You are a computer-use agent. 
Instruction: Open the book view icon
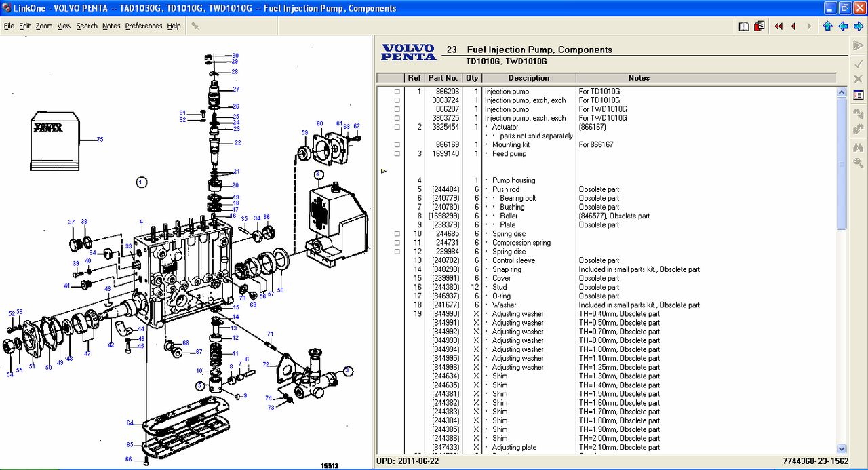[744, 26]
